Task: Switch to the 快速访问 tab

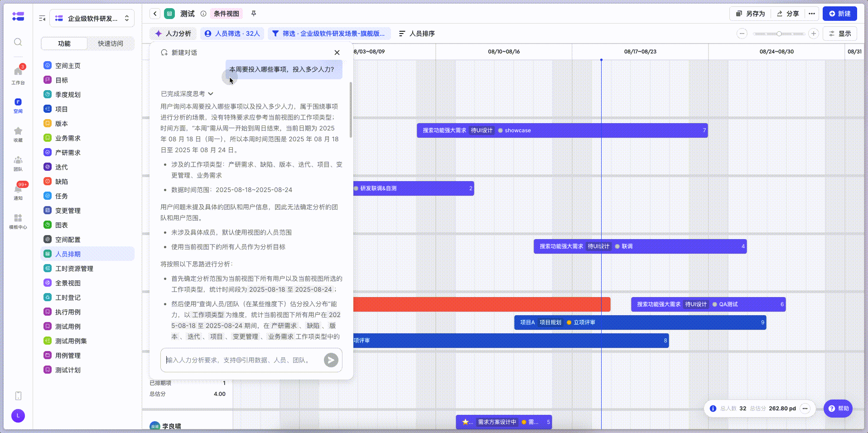Action: [x=111, y=43]
